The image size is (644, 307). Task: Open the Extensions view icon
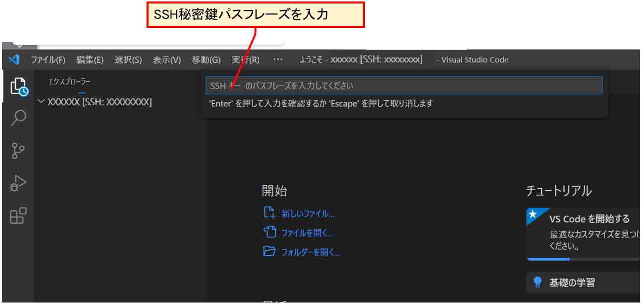coord(18,216)
